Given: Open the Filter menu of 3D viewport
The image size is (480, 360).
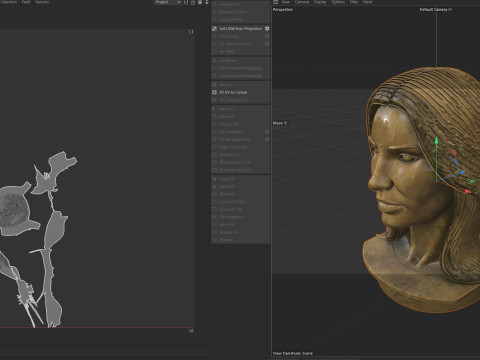Looking at the screenshot, I should tap(354, 2).
